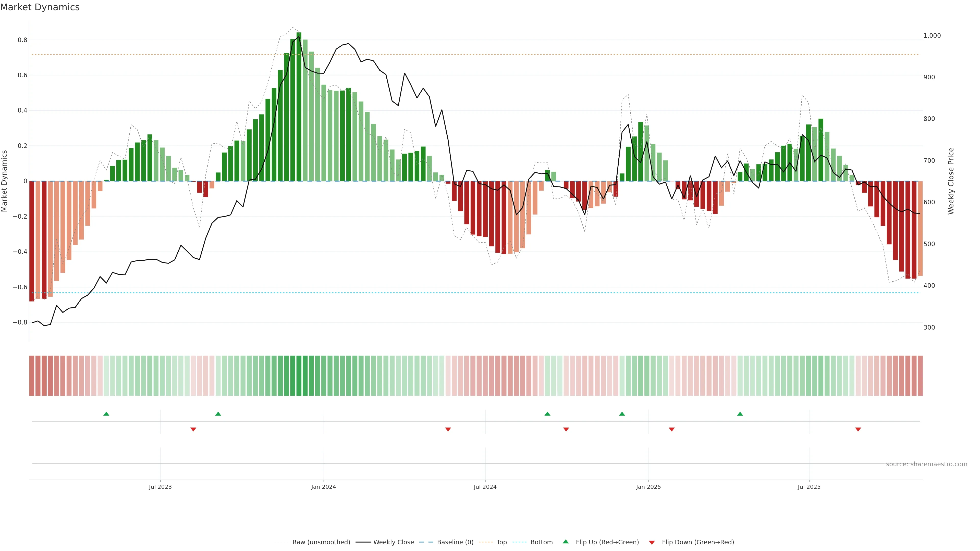Click the source: sharemaestro.com text
The width and height of the screenshot is (980, 551).
926,464
